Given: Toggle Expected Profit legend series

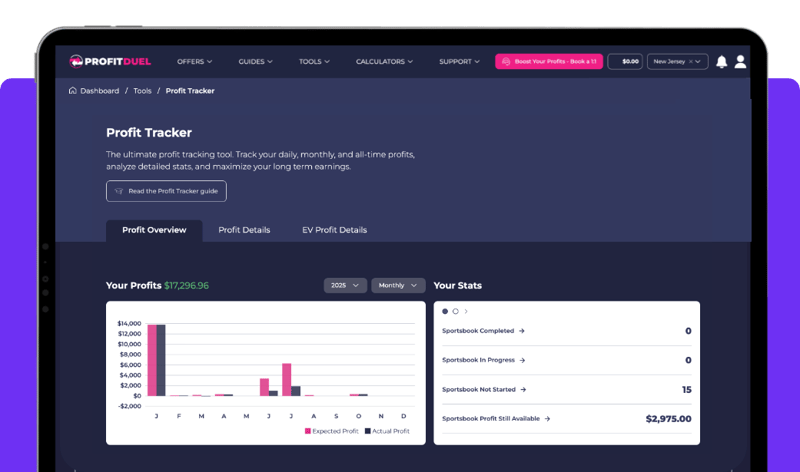Looking at the screenshot, I should tap(332, 431).
